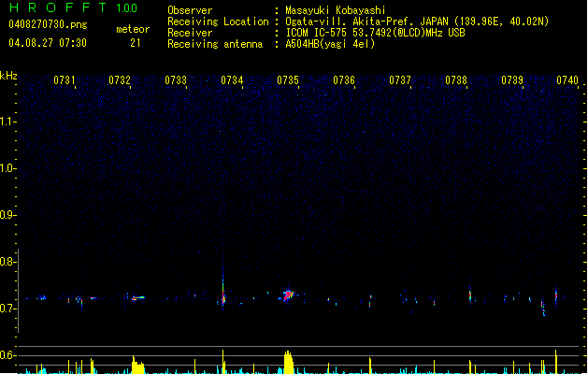Click the A504HB(yagi 4el) antenna text
Screen dimensions: 588x374
(x=330, y=44)
